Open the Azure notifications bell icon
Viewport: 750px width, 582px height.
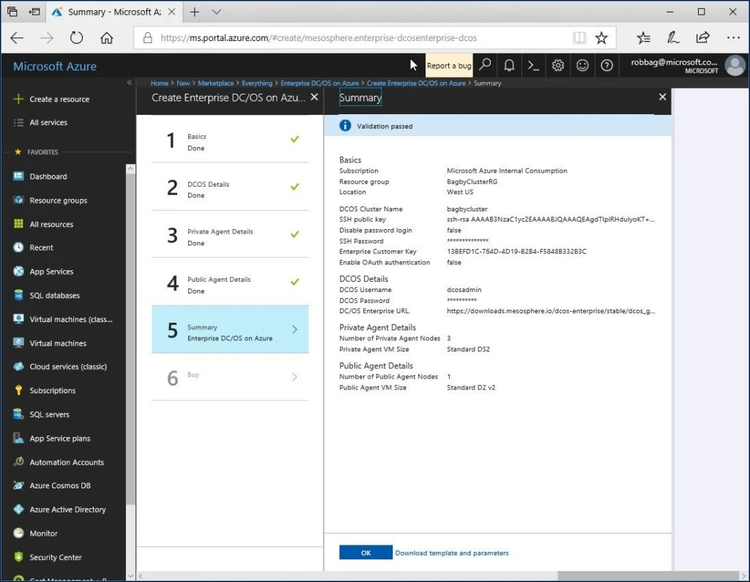(509, 65)
